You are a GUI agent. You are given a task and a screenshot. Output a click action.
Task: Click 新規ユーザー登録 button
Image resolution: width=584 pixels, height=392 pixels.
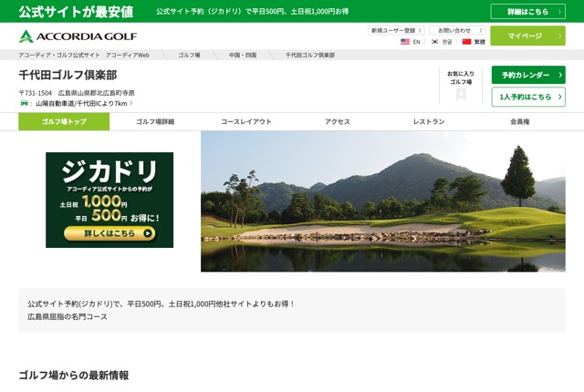click(x=396, y=30)
